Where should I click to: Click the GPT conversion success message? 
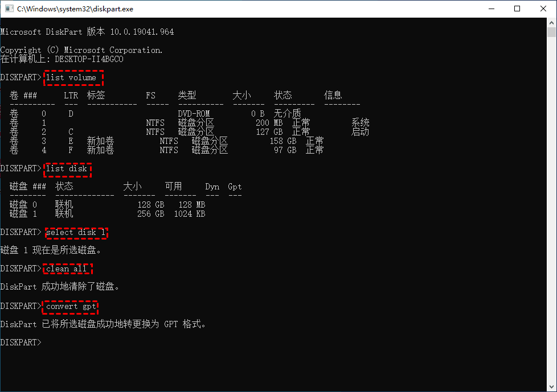(x=103, y=324)
